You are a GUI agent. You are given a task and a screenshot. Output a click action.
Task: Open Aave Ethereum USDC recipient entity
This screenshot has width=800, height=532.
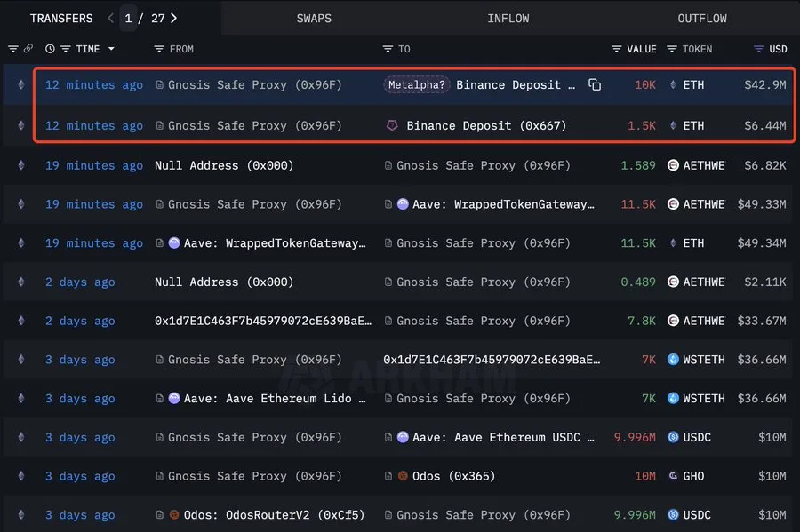click(x=503, y=437)
